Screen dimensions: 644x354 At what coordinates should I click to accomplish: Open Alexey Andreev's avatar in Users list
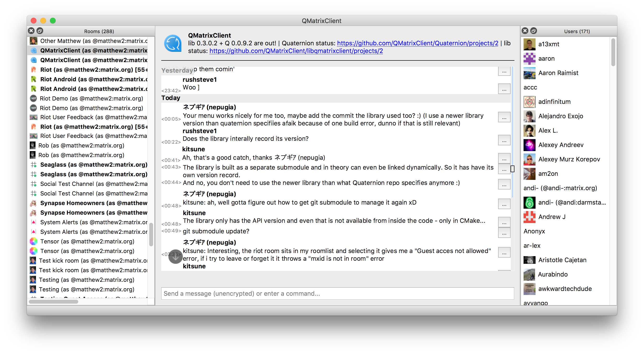(x=529, y=145)
